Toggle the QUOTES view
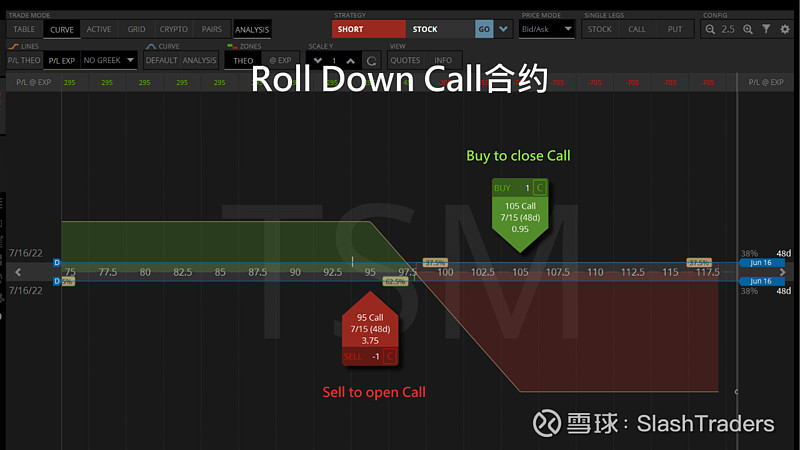This screenshot has height=450, width=800. pyautogui.click(x=405, y=60)
